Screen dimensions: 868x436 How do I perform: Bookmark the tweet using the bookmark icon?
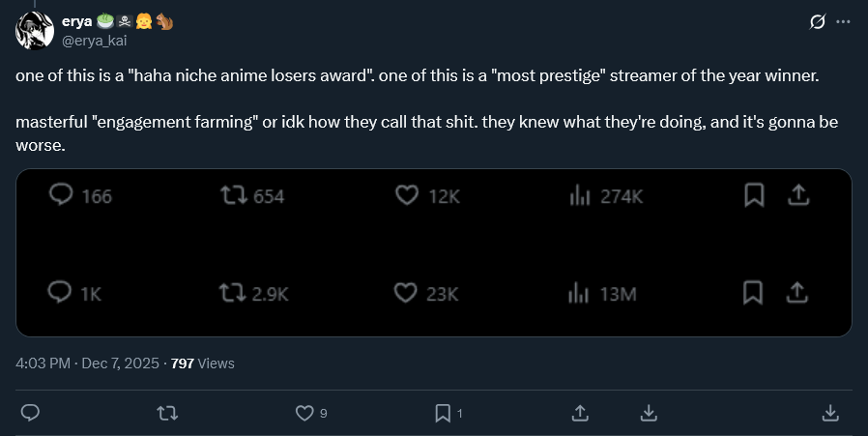pos(443,413)
